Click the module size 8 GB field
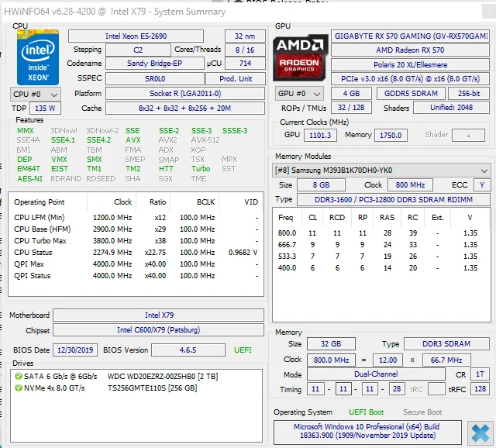The width and height of the screenshot is (496, 448). [x=321, y=184]
